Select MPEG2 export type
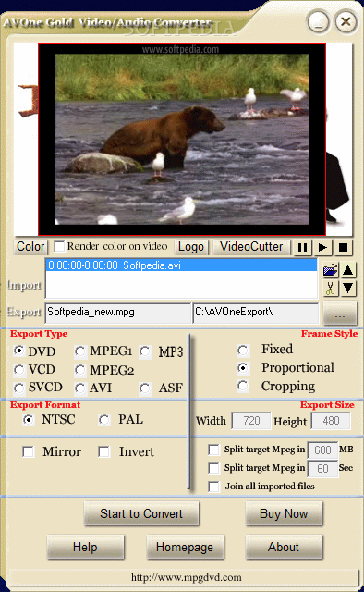The width and height of the screenshot is (364, 592). click(x=80, y=370)
